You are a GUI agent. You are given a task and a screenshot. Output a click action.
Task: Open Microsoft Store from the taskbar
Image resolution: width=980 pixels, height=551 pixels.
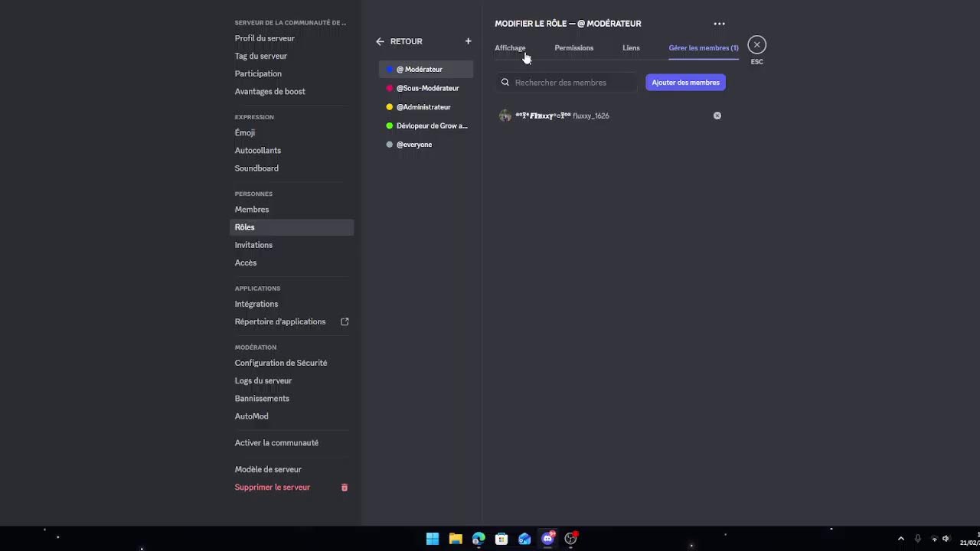coord(501,539)
